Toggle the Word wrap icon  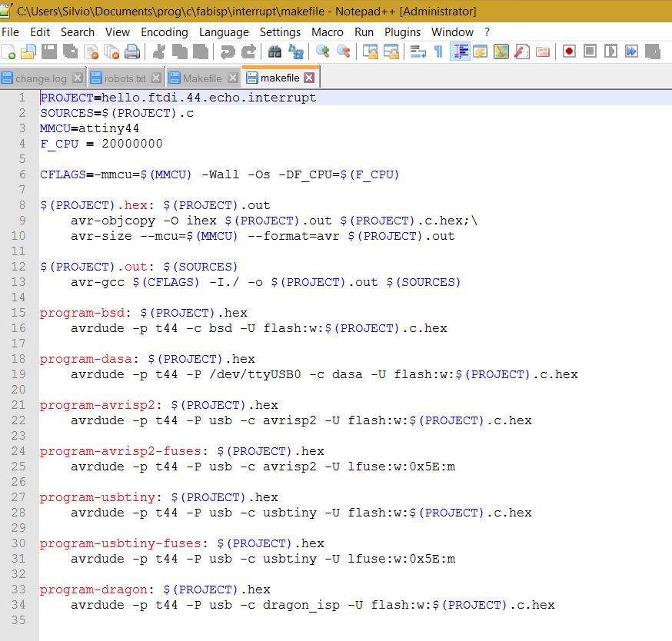tap(418, 51)
